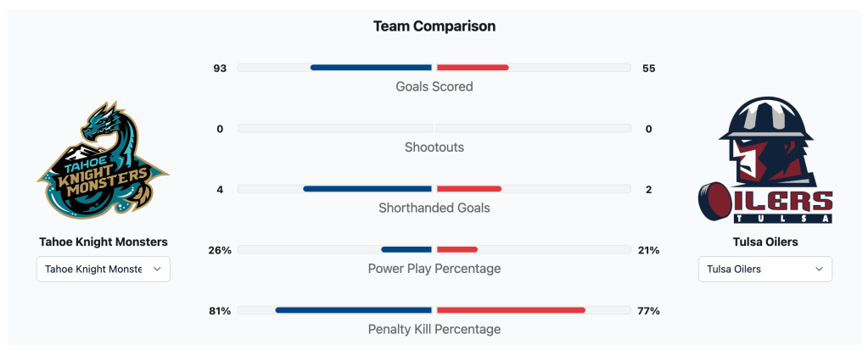The height and width of the screenshot is (356, 868).
Task: Click the red Goals Scored bar
Action: 473,67
